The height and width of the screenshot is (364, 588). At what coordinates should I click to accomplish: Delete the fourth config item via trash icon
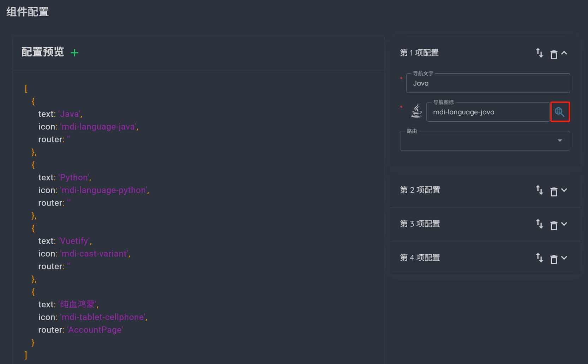point(553,259)
